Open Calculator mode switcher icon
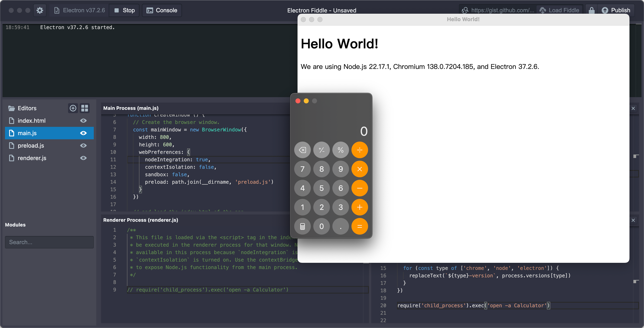644x328 pixels. point(302,226)
